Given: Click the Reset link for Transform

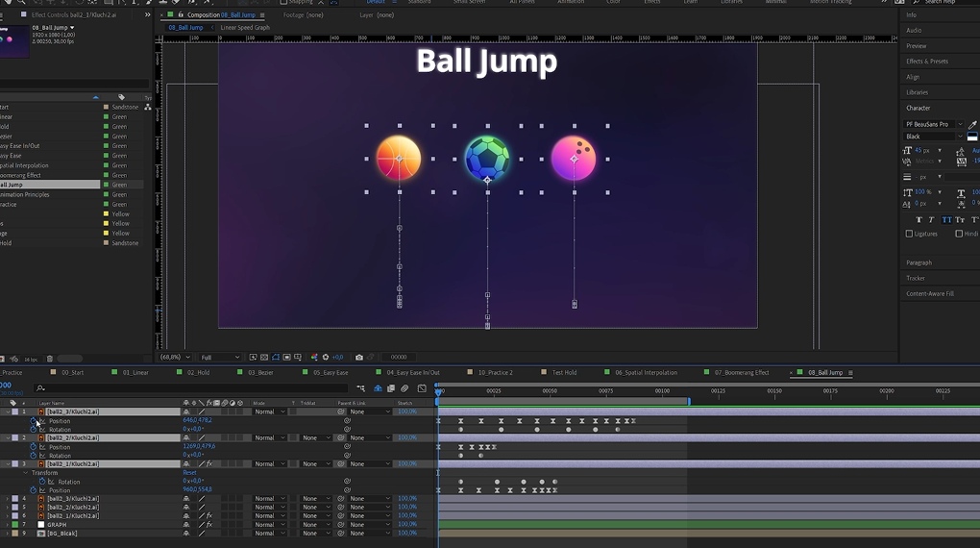Looking at the screenshot, I should coord(189,473).
